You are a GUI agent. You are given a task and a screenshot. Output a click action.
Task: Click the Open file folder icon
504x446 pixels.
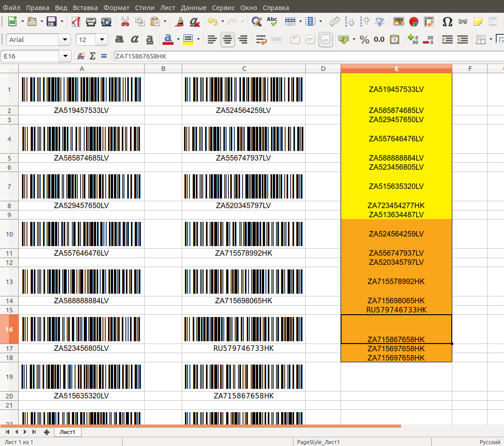[32, 21]
